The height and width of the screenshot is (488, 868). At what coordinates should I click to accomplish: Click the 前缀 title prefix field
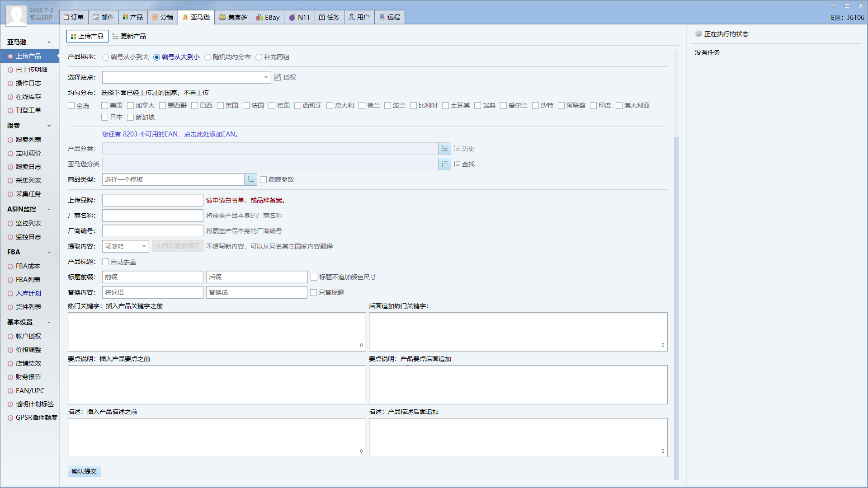(153, 277)
